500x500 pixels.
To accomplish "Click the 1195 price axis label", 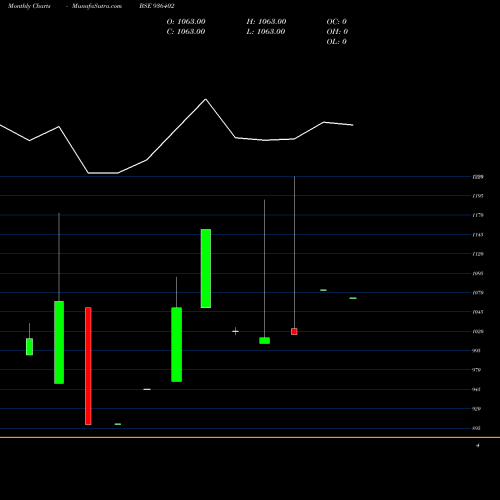I will pos(477,196).
